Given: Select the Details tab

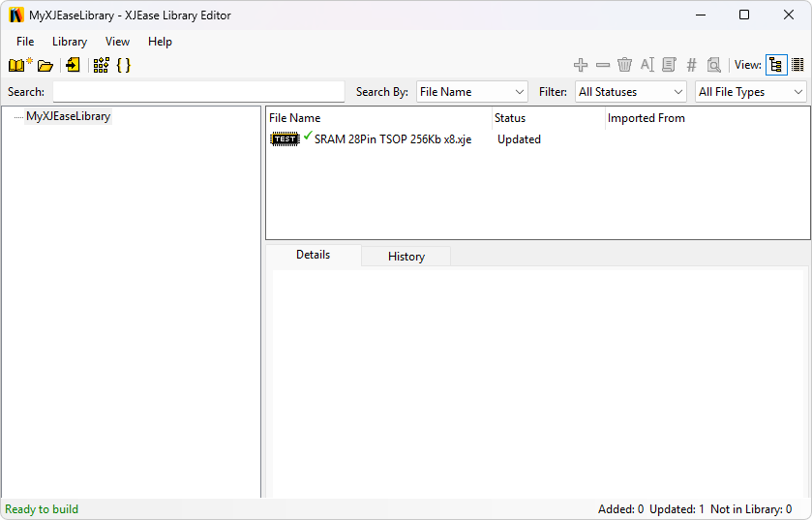Looking at the screenshot, I should (x=313, y=256).
